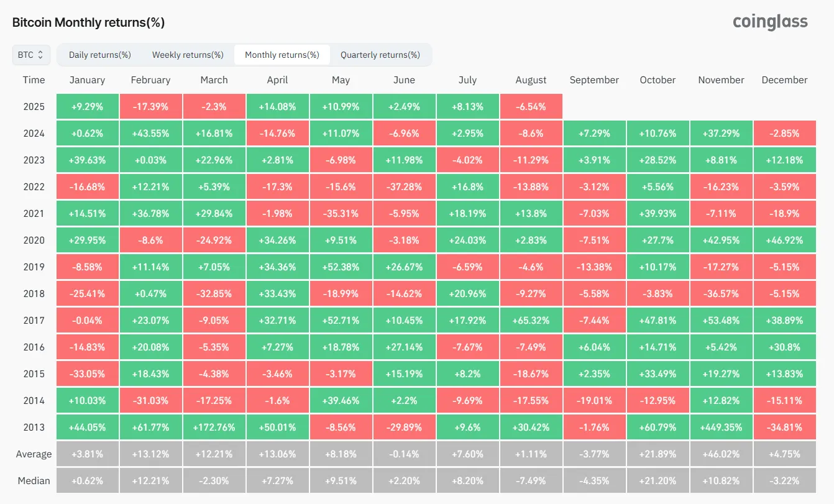Image resolution: width=834 pixels, height=504 pixels.
Task: Click the 2021 row label
Action: point(34,213)
